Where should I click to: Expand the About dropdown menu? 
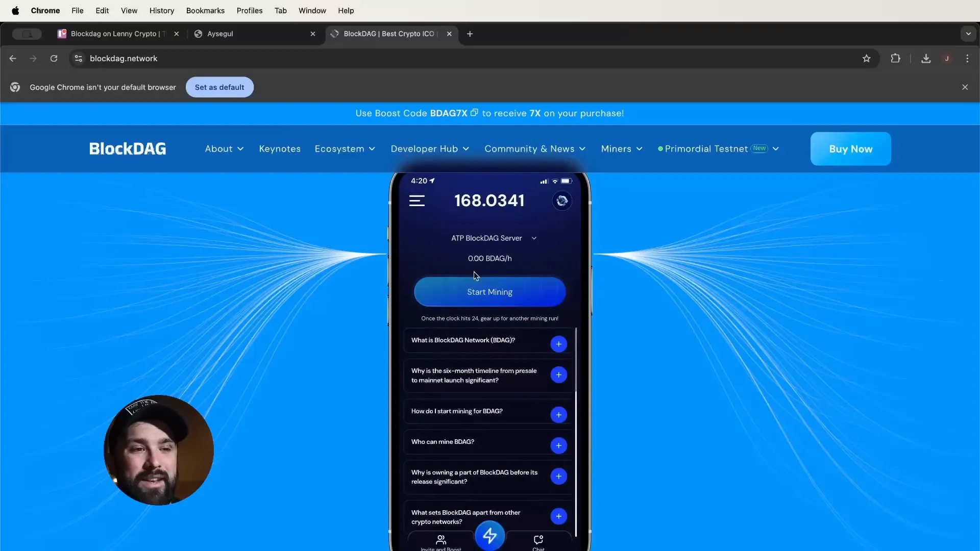(224, 149)
